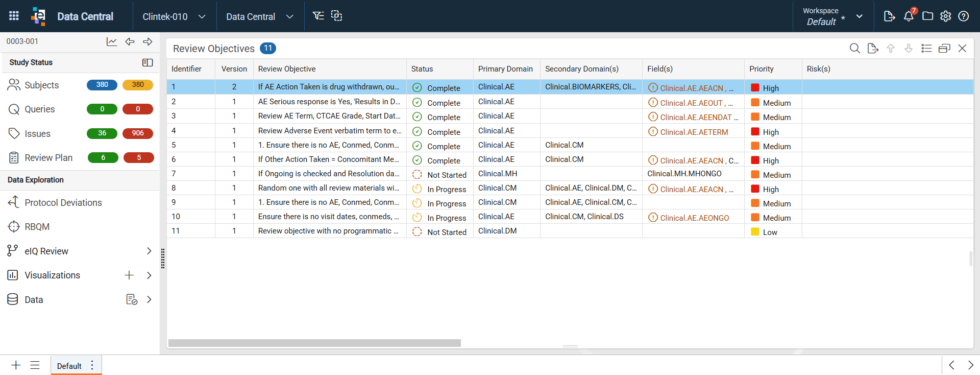
Task: Click the export icon in top bar
Action: [x=889, y=16]
